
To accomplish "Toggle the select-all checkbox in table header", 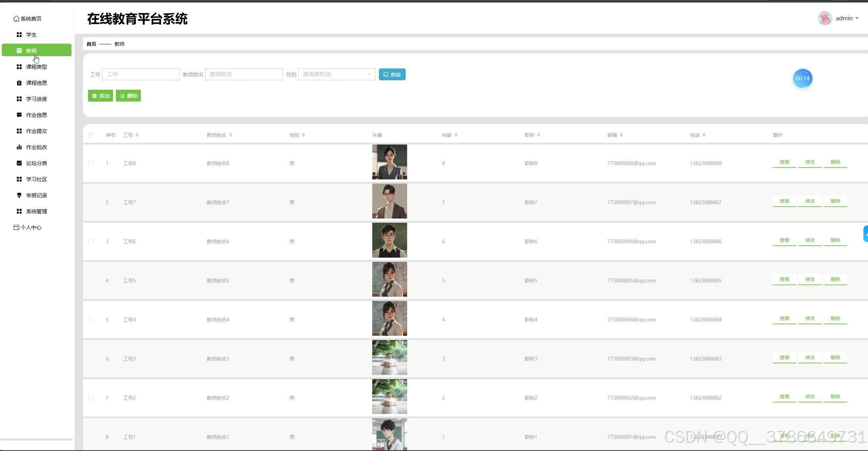I will tap(91, 135).
